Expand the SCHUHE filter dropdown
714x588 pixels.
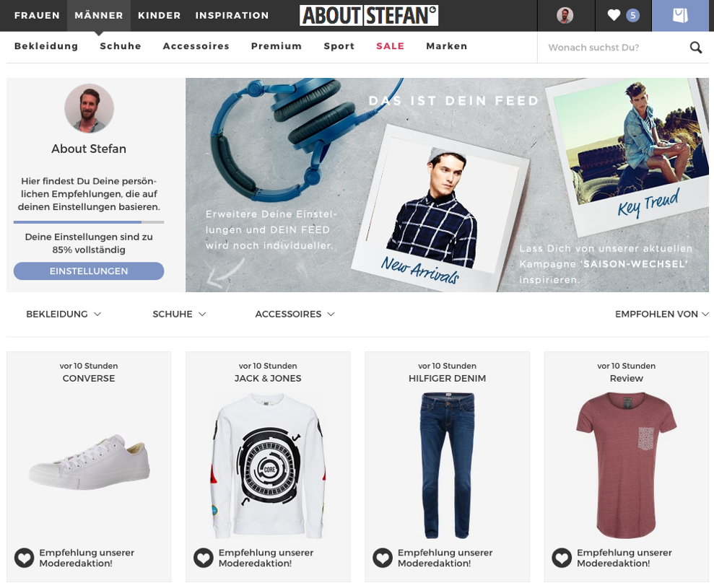point(179,314)
